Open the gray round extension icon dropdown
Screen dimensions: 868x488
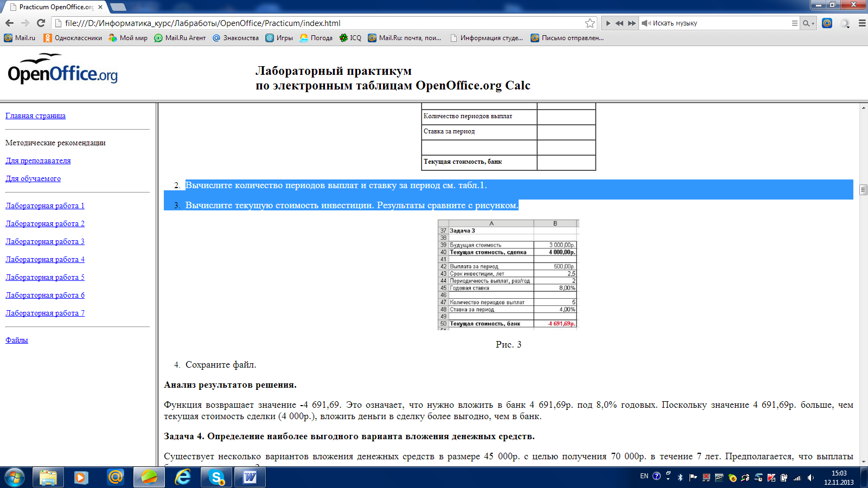(x=845, y=23)
